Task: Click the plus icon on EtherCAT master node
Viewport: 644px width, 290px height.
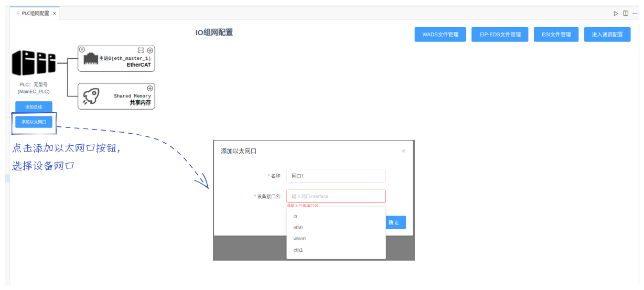Action: pos(150,50)
